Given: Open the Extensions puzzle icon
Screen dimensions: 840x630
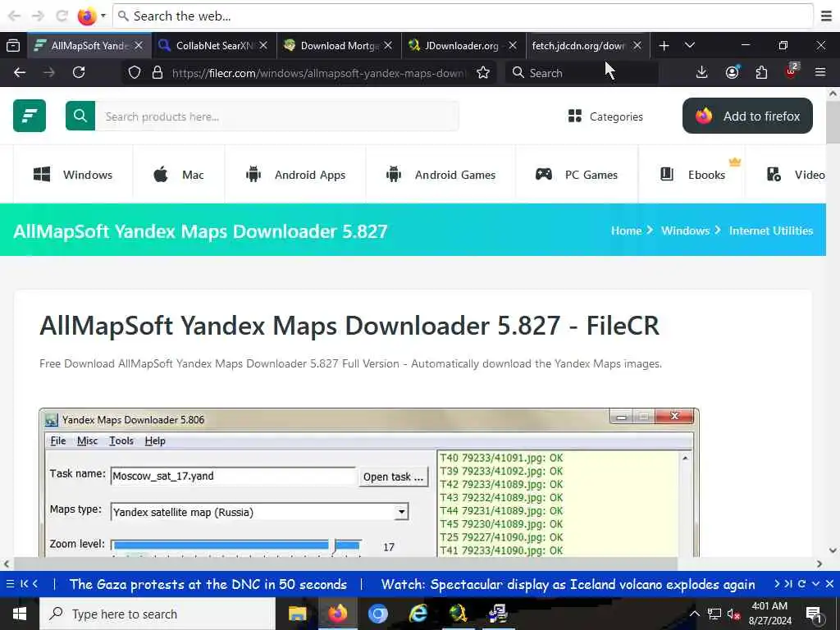Looking at the screenshot, I should [761, 72].
